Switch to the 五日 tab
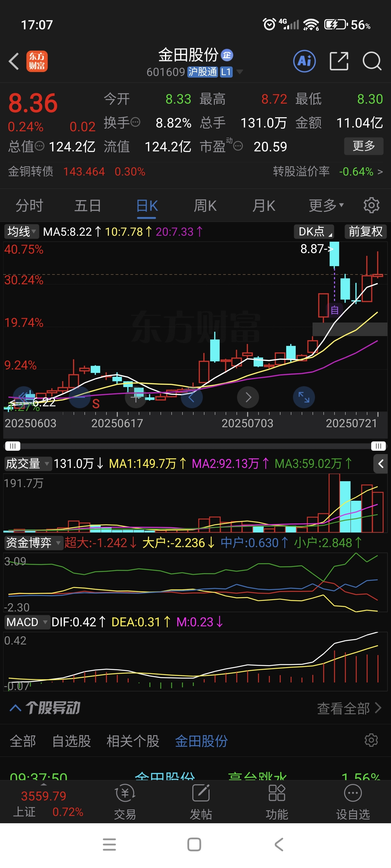 point(88,205)
